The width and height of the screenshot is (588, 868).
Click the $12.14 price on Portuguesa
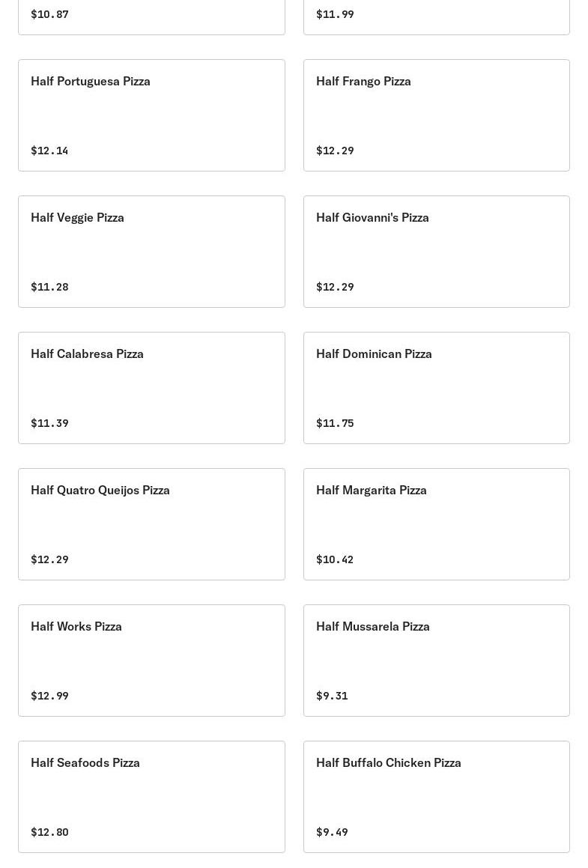[50, 151]
